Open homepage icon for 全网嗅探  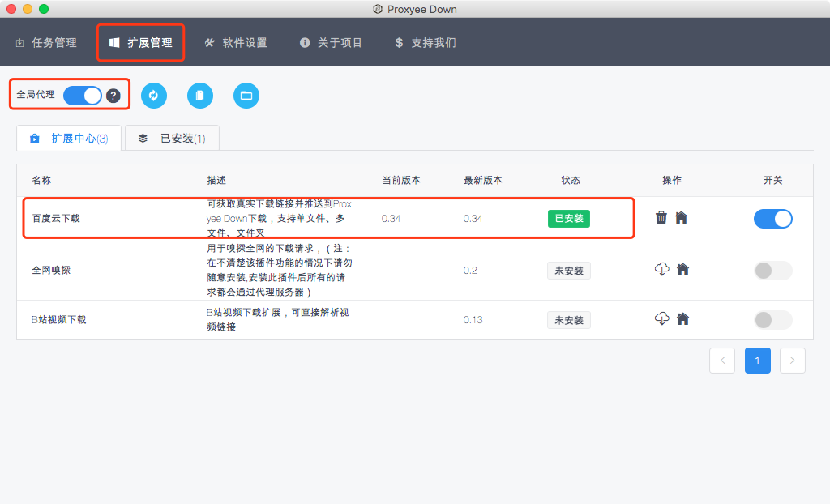682,269
